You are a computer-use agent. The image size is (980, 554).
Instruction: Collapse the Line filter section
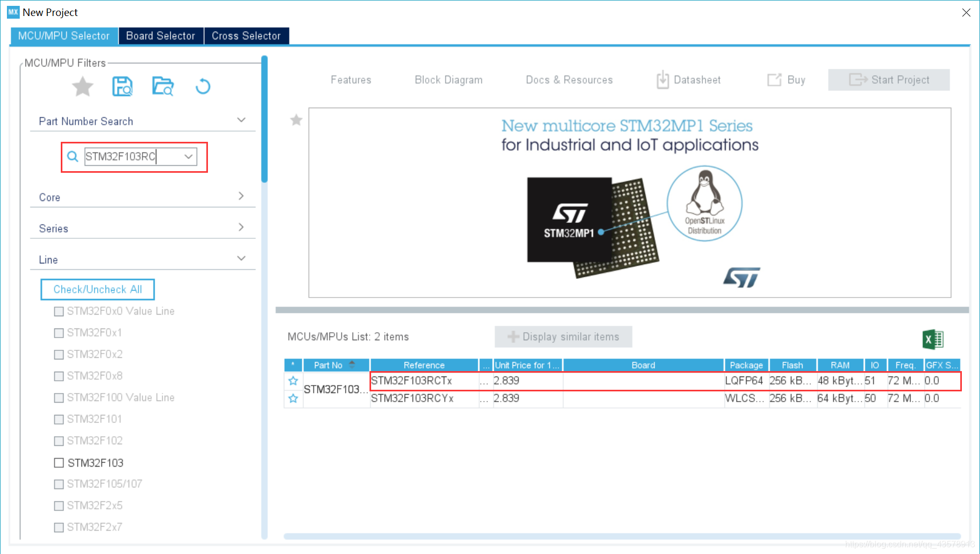click(x=241, y=259)
